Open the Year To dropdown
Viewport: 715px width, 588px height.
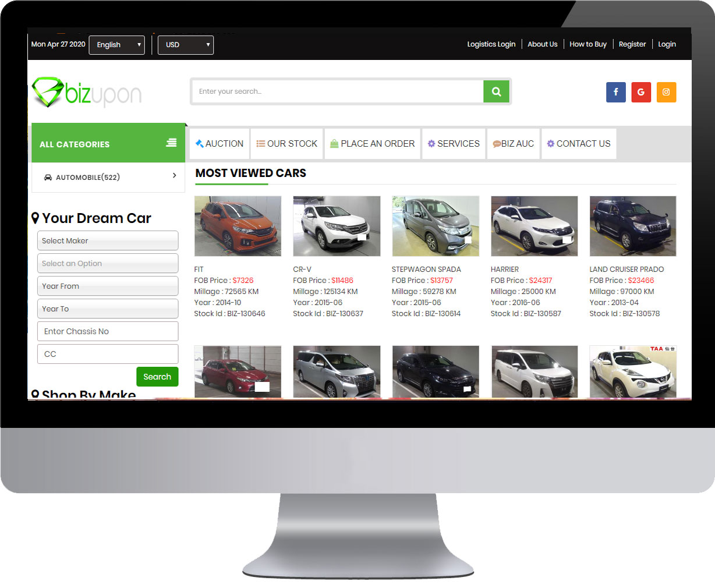[108, 309]
